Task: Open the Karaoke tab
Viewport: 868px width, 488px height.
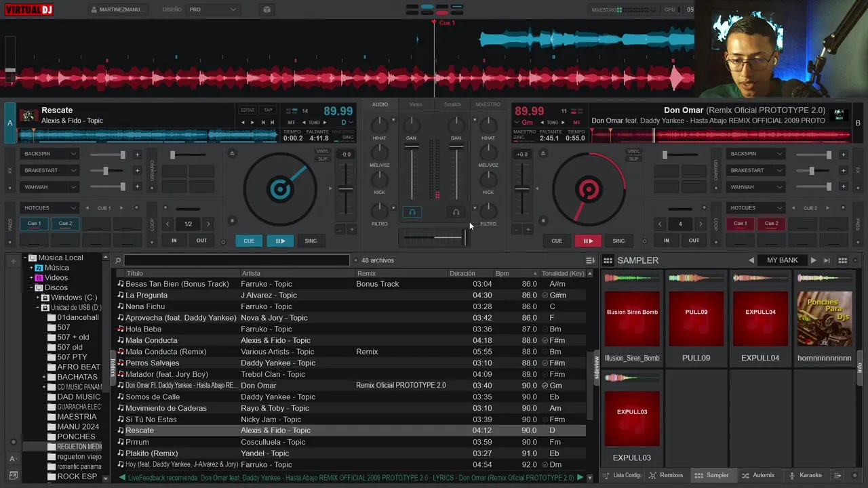Action: tap(805, 475)
